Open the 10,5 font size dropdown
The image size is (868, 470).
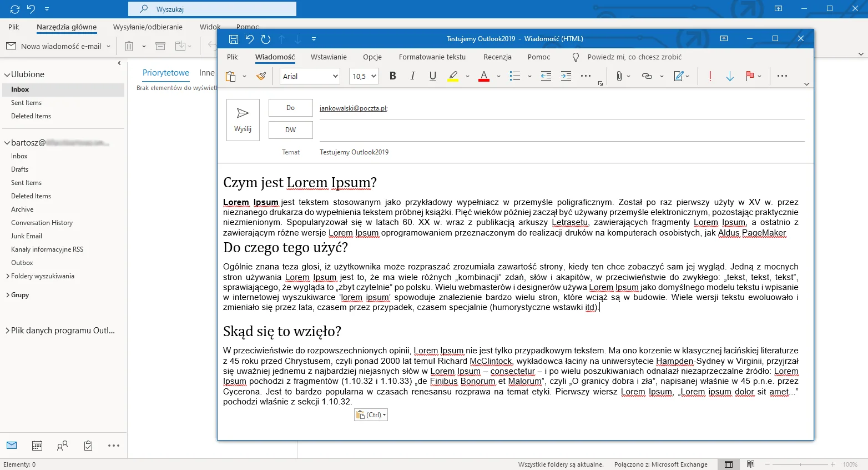tap(364, 76)
